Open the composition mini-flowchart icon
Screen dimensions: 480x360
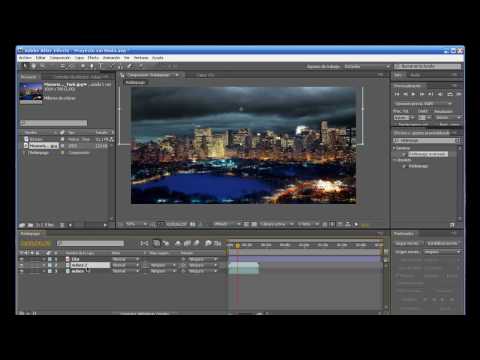coord(144,243)
